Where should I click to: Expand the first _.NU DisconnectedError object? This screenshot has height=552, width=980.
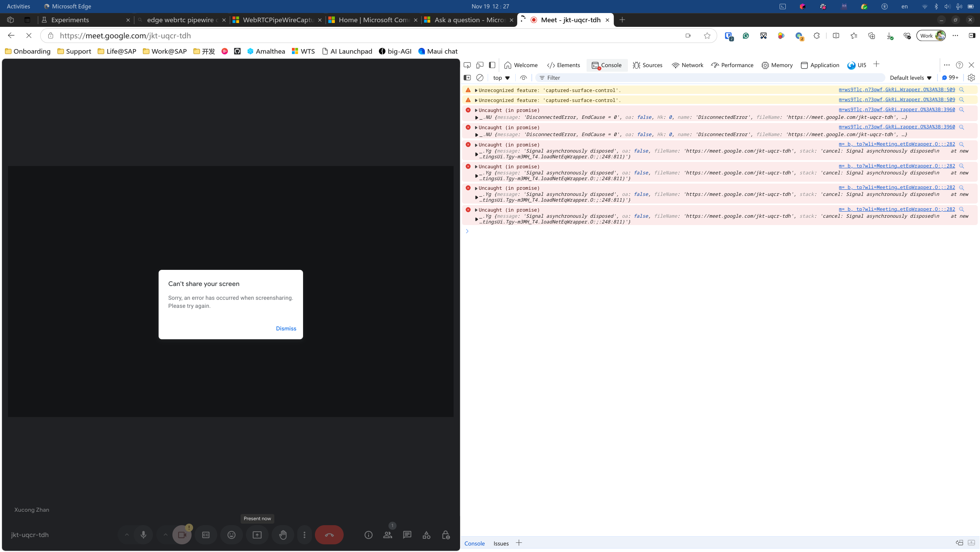tap(477, 118)
